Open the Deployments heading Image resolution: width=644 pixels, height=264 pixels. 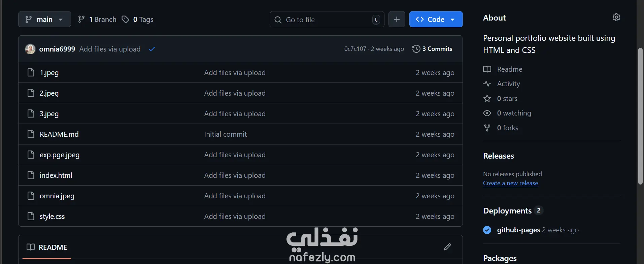pyautogui.click(x=507, y=211)
